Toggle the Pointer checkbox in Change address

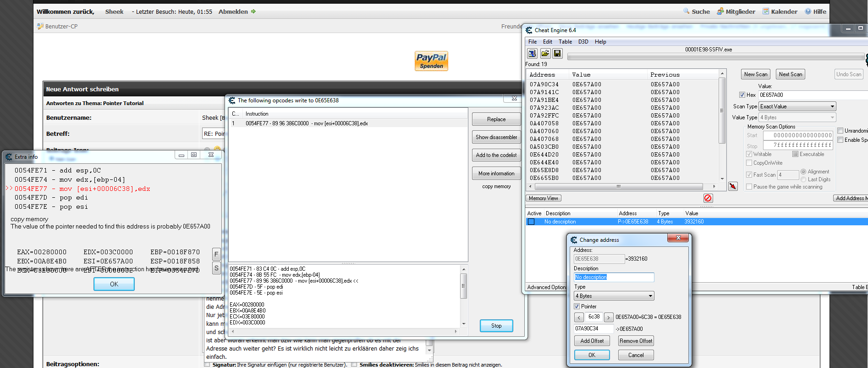point(577,307)
